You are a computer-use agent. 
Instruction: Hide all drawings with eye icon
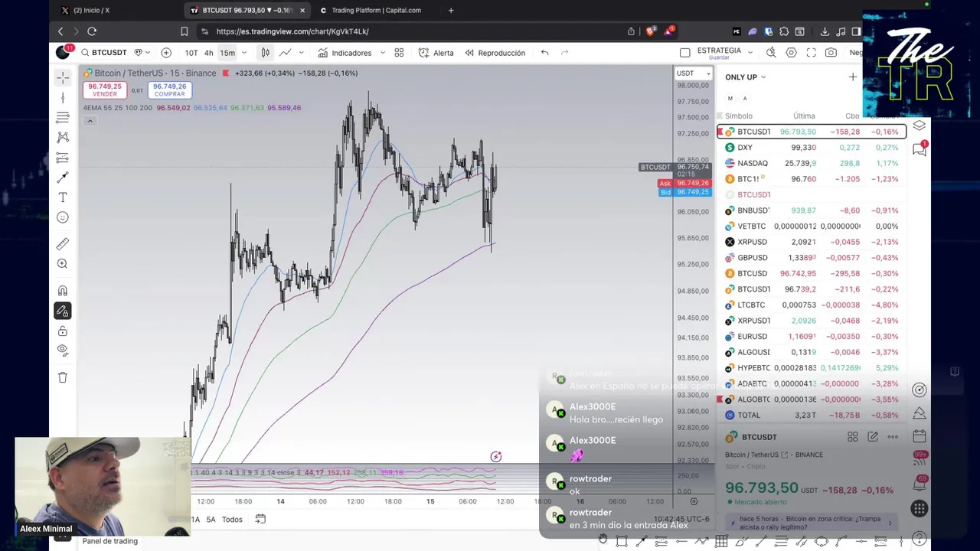point(63,350)
